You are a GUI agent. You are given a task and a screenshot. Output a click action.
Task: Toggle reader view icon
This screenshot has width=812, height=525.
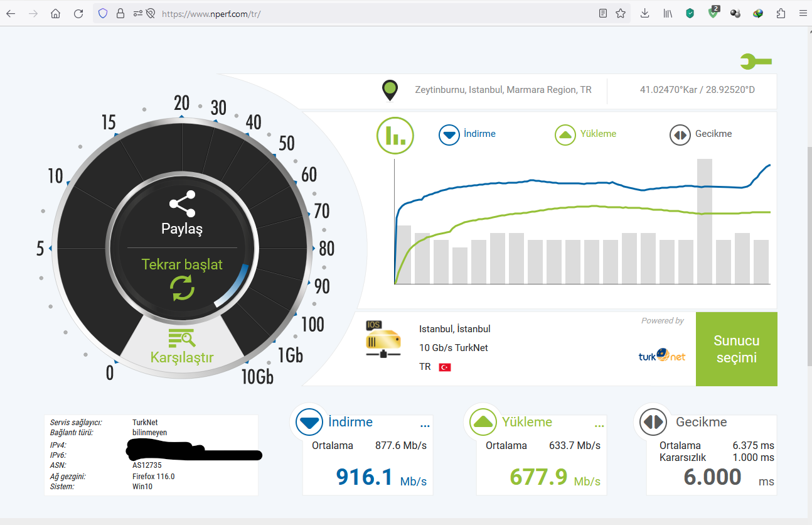coord(603,13)
